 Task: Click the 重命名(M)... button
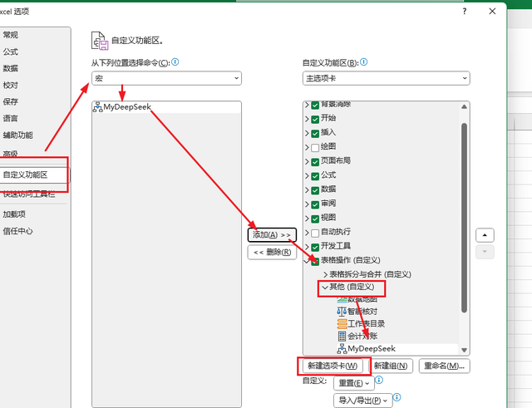coord(445,366)
